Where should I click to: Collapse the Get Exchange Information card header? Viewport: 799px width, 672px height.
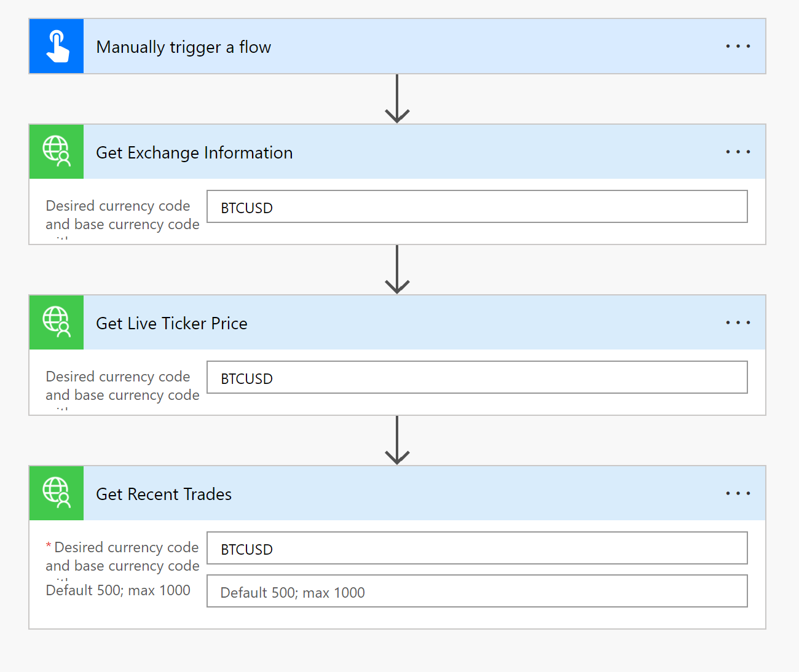[x=397, y=152]
